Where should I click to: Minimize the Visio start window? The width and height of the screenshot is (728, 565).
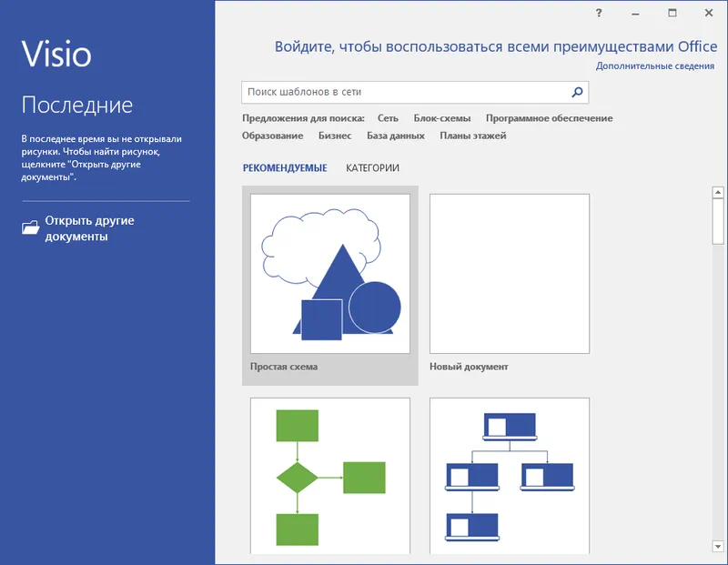[635, 14]
